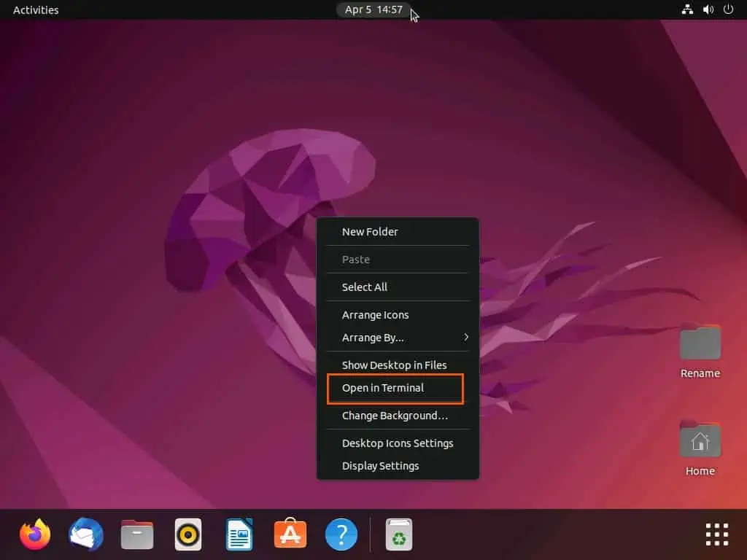Click the network status icon

687,9
